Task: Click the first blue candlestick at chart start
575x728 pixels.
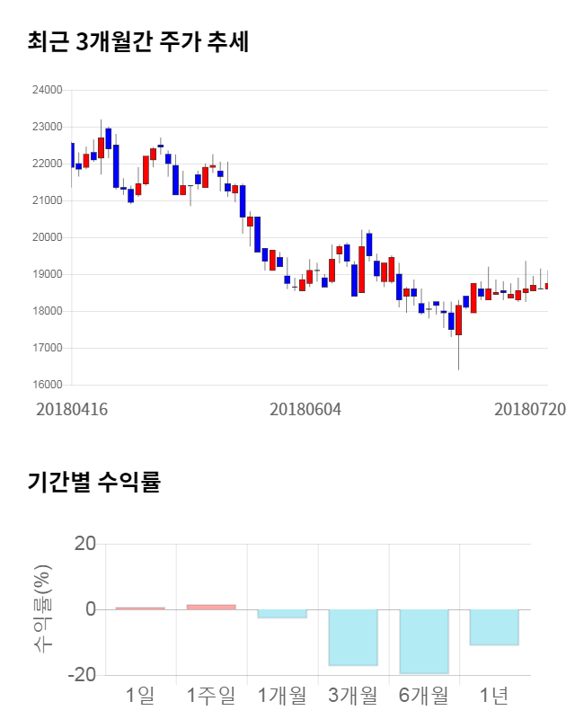Action: (x=72, y=155)
